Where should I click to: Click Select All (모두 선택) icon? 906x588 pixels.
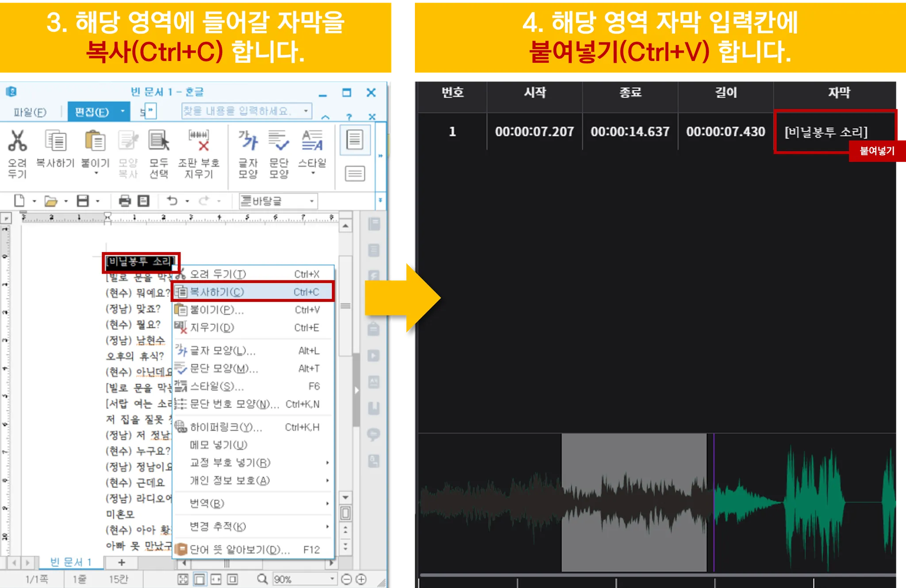[x=158, y=141]
